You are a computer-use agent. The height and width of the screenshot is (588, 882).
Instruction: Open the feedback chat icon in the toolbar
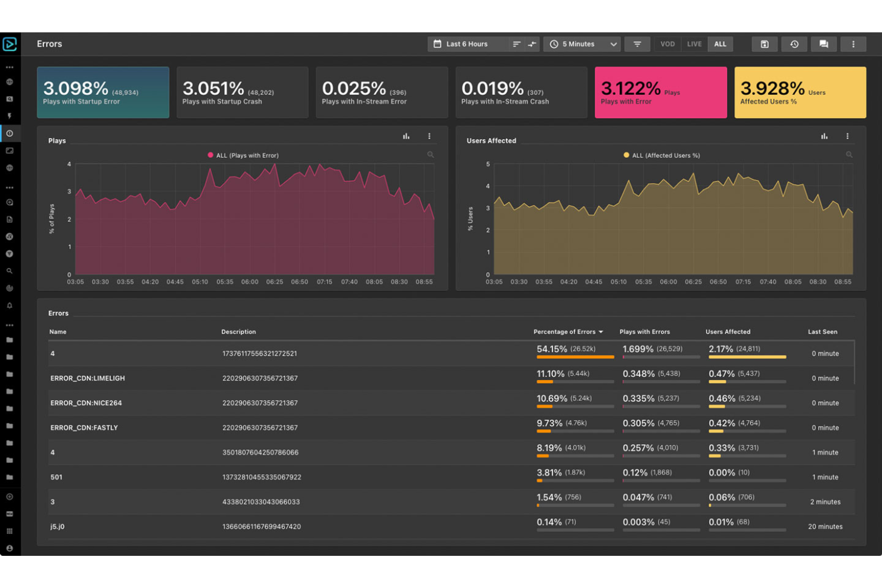824,43
